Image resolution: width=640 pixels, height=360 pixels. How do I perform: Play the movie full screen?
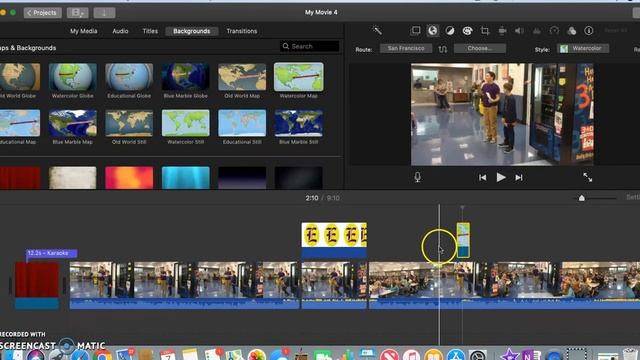point(587,177)
